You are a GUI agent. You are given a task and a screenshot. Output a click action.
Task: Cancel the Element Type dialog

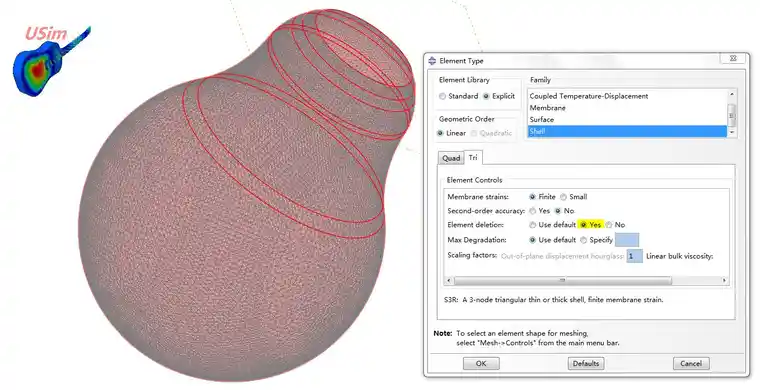tap(691, 363)
